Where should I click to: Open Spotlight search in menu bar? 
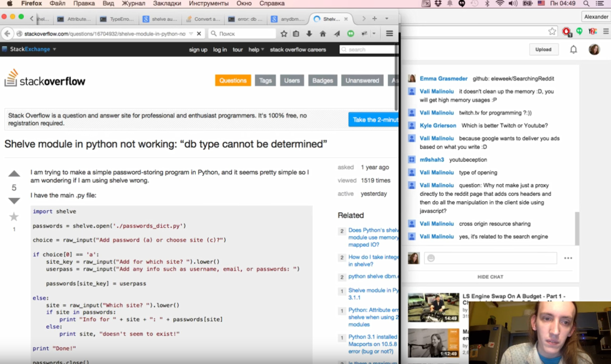click(x=586, y=3)
